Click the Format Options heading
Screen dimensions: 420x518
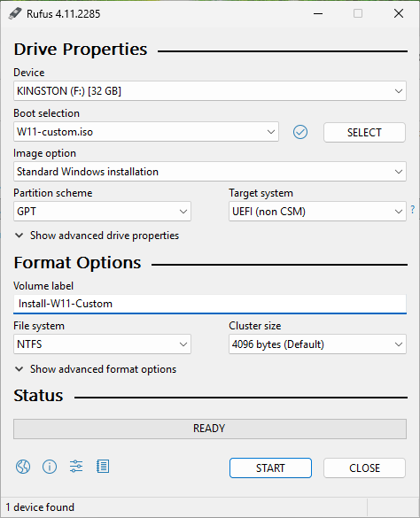pos(77,263)
